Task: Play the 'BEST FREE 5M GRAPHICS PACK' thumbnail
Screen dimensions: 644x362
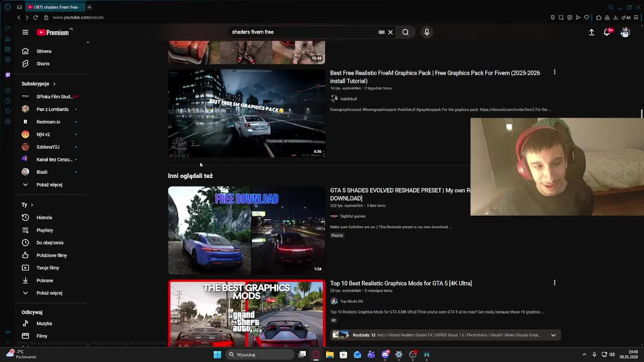Action: (247, 113)
